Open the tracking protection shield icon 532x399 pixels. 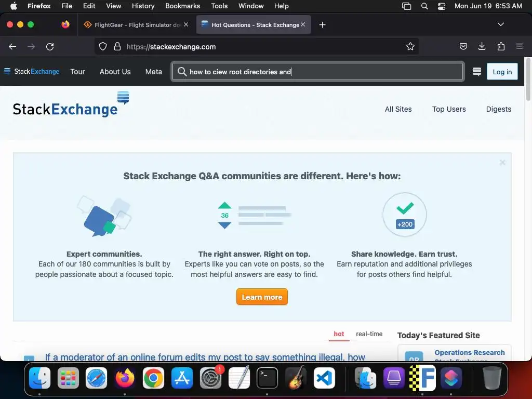click(103, 46)
